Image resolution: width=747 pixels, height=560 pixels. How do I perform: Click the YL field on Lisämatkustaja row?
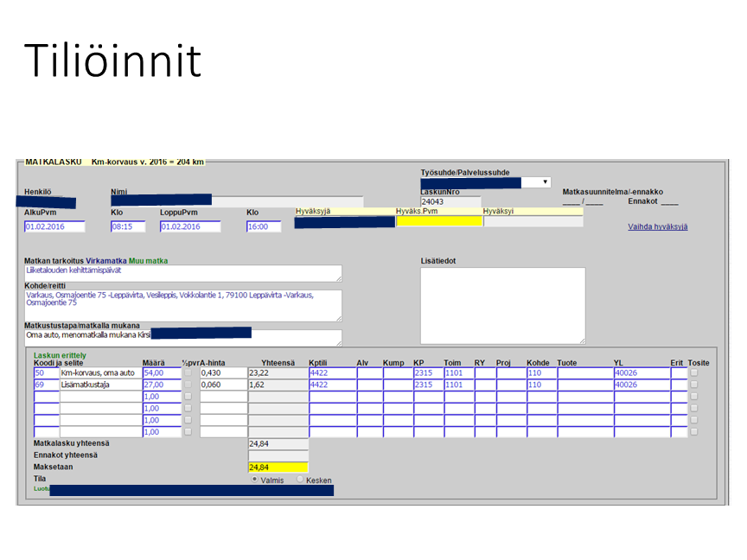click(642, 385)
